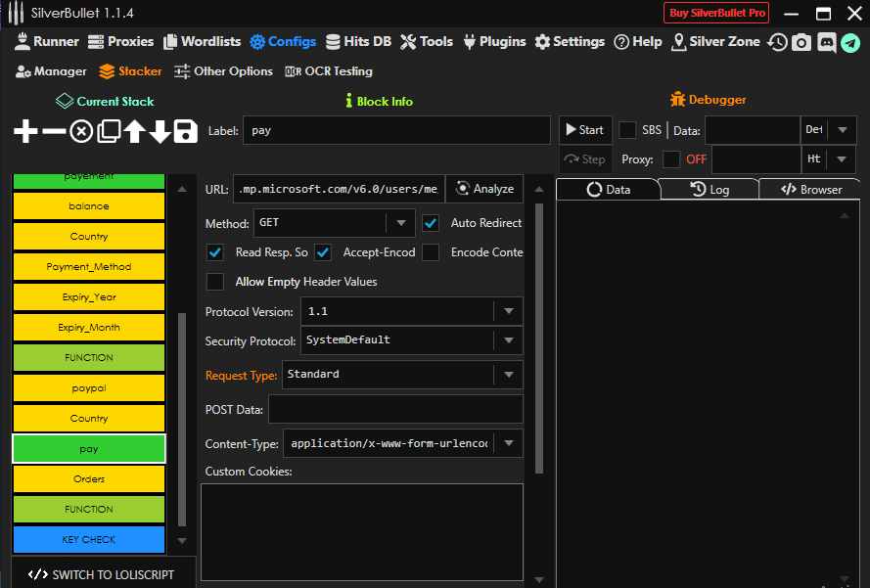This screenshot has height=588, width=870.
Task: Open the Security Protocol dropdown
Action: 412,340
